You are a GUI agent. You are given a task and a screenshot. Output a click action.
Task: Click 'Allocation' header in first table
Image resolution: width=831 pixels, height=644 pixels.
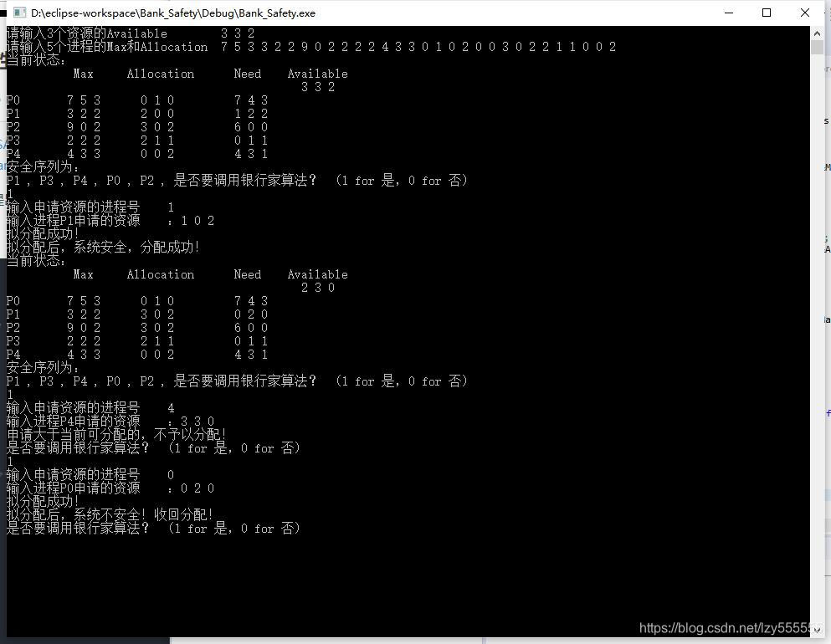[161, 74]
